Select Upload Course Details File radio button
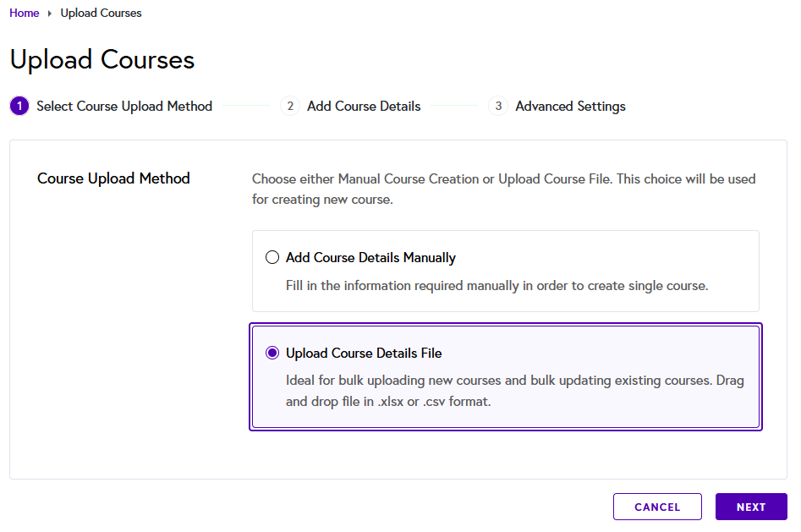The image size is (801, 532). pos(272,353)
